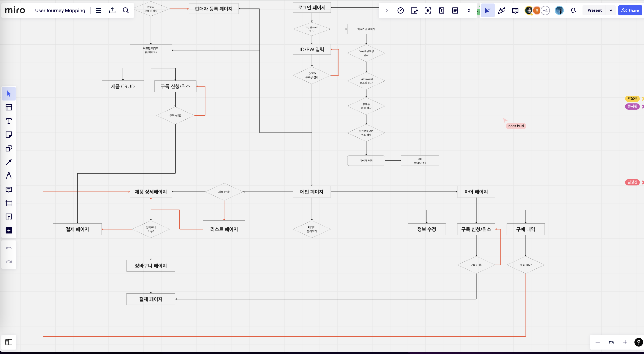
Task: Show more apps double-chevron in toolbar
Action: [x=469, y=10]
